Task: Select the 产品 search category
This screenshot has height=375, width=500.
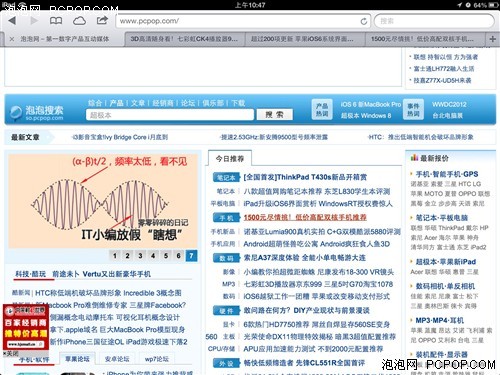Action: tap(116, 103)
